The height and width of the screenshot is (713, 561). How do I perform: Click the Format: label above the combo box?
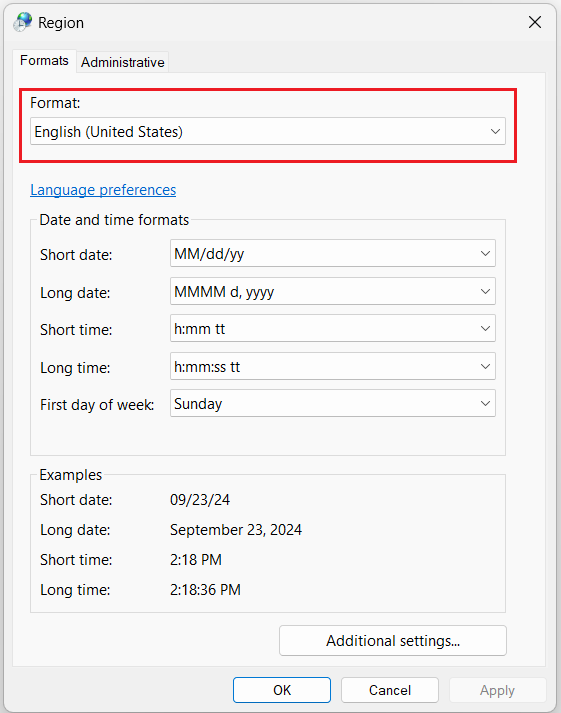coord(55,103)
